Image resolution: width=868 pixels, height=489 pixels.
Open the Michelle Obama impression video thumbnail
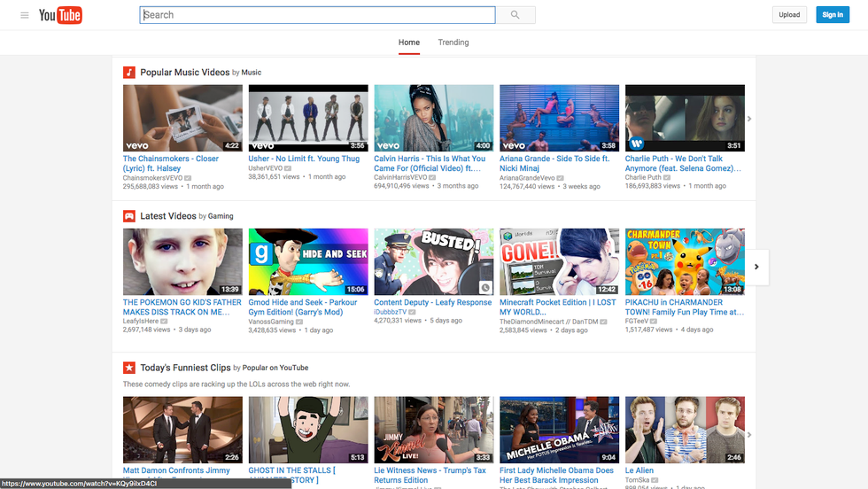click(559, 430)
